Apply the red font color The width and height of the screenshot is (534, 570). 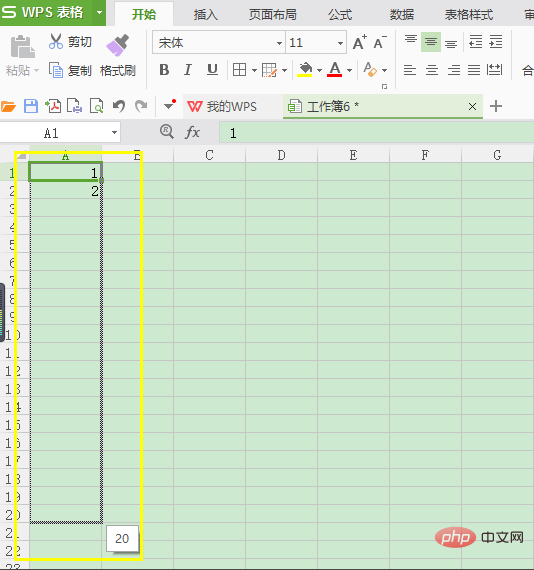point(334,69)
